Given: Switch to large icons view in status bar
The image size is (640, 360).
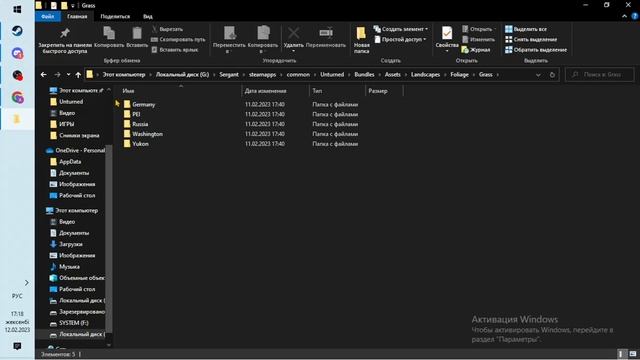Looking at the screenshot, I should pyautogui.click(x=633, y=354).
